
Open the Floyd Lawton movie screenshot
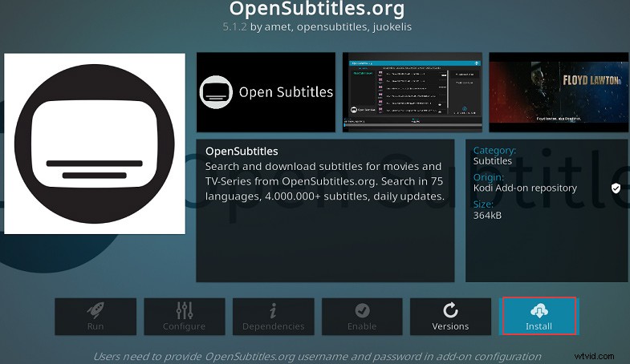[x=559, y=92]
